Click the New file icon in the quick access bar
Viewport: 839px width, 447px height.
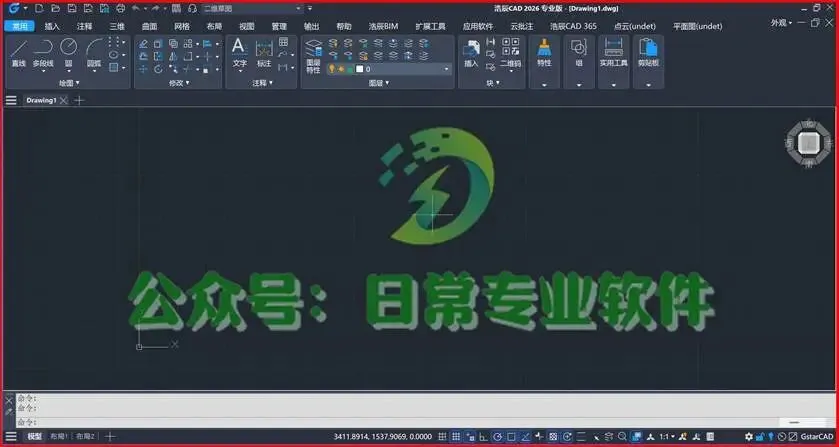coord(39,9)
